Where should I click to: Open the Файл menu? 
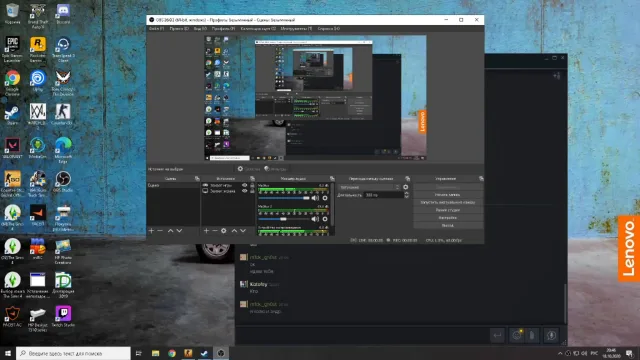tap(156, 29)
